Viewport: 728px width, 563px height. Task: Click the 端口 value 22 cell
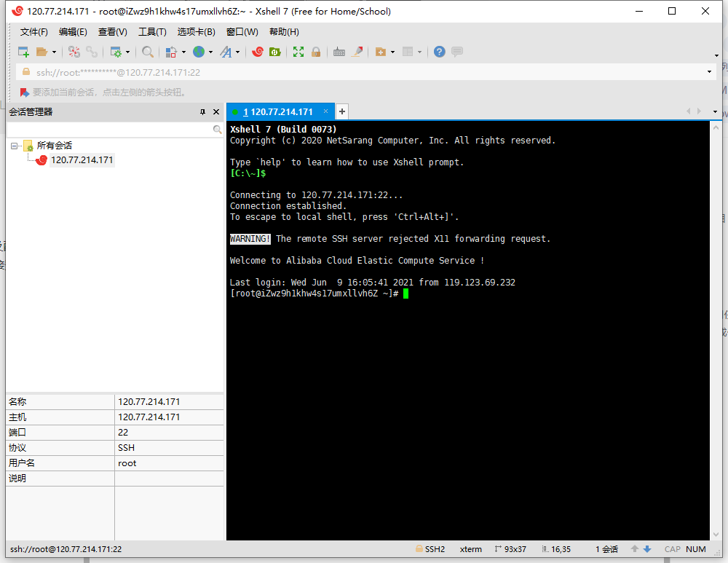point(169,433)
